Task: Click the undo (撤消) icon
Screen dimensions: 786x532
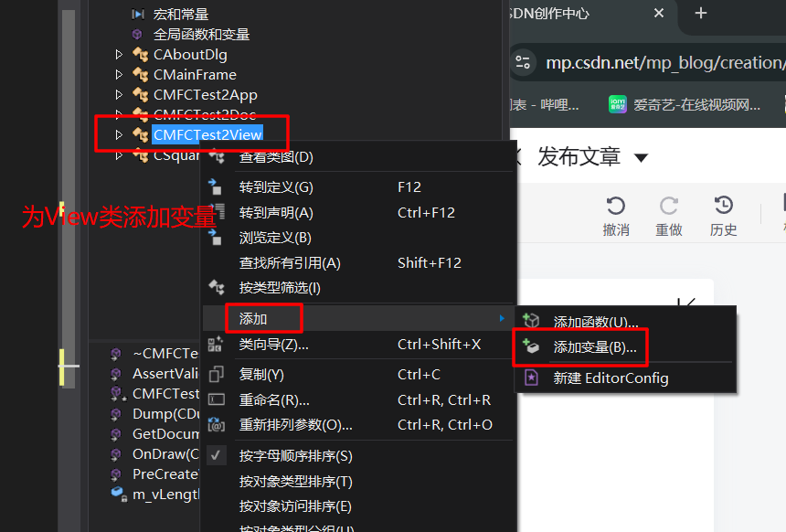Action: point(616,206)
